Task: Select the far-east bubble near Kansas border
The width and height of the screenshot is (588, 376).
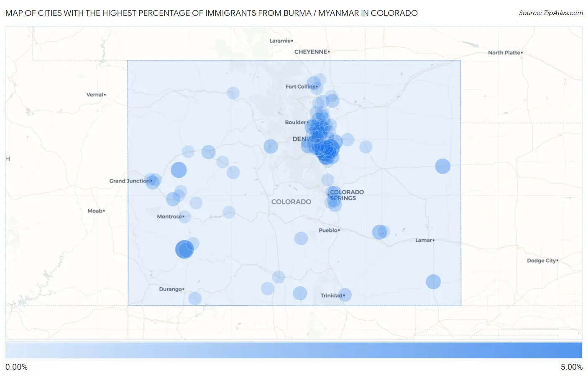Action: point(442,166)
